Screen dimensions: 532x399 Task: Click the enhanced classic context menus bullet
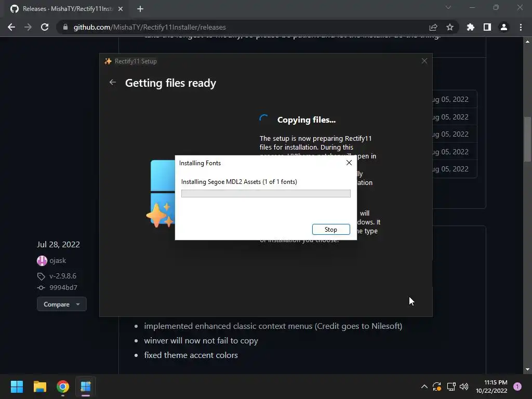(x=273, y=326)
